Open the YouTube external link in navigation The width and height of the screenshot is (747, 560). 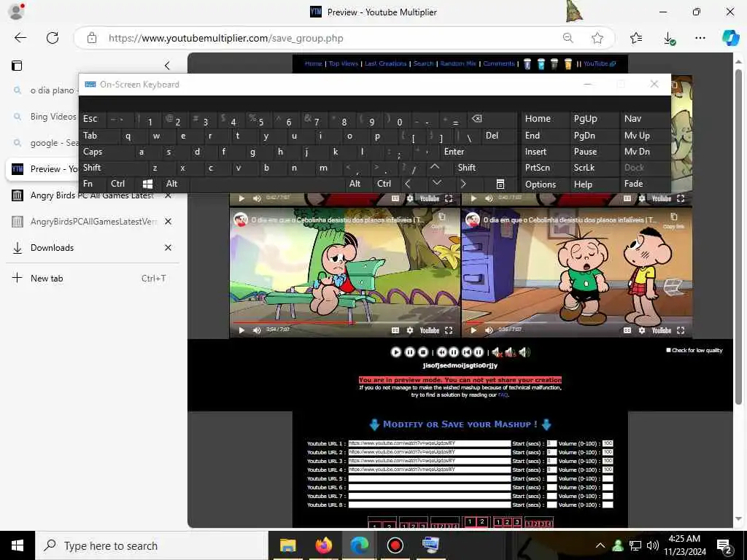600,63
